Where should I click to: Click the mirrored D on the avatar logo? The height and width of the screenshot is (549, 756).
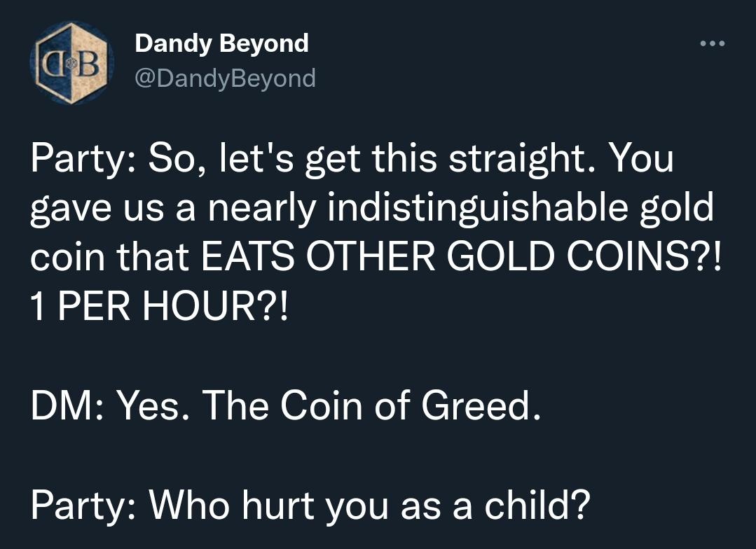click(55, 64)
